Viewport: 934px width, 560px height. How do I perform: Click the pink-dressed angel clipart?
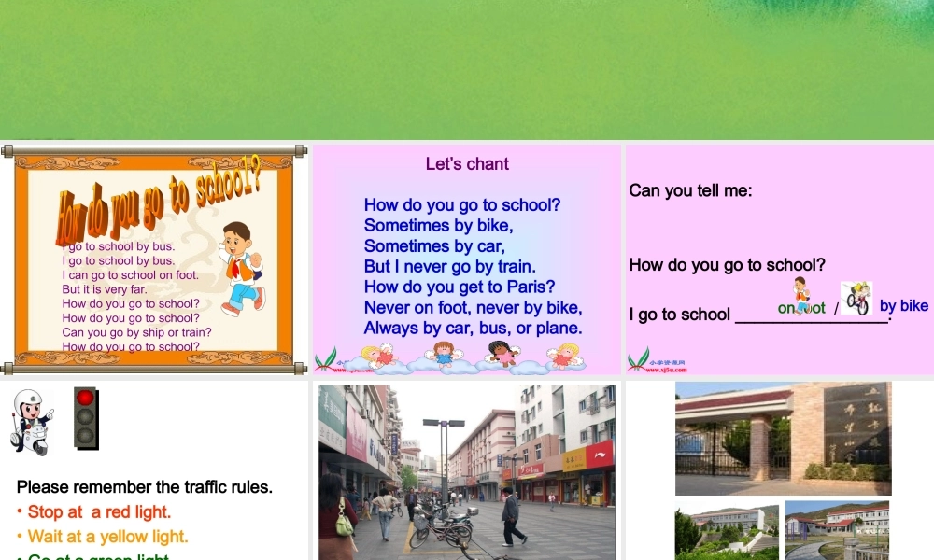[502, 355]
